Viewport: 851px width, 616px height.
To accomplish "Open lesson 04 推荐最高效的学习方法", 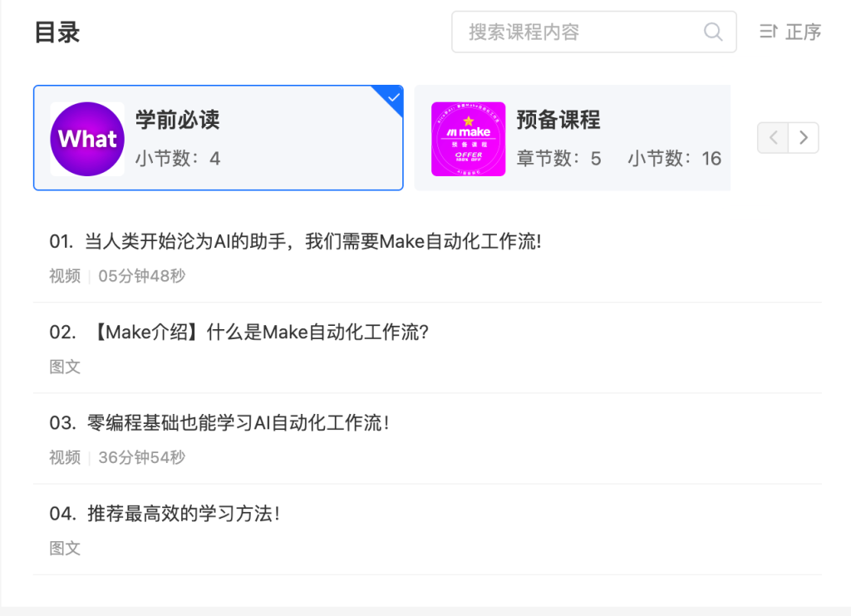I will coord(183,514).
